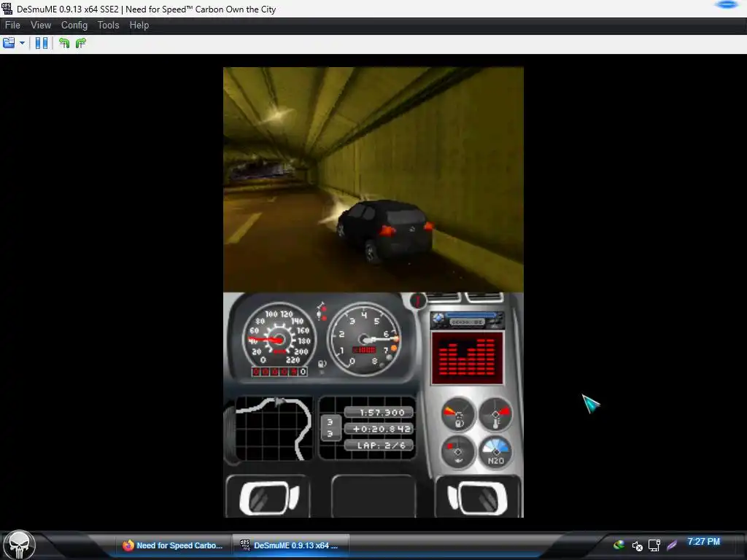Click the odometer digit counter
The image size is (747, 560).
coord(279,372)
